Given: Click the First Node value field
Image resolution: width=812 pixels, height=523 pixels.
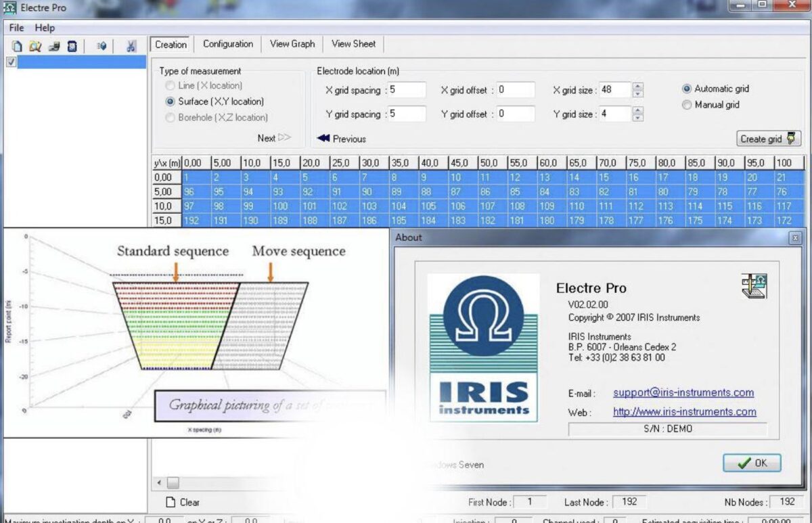Looking at the screenshot, I should click(x=530, y=502).
